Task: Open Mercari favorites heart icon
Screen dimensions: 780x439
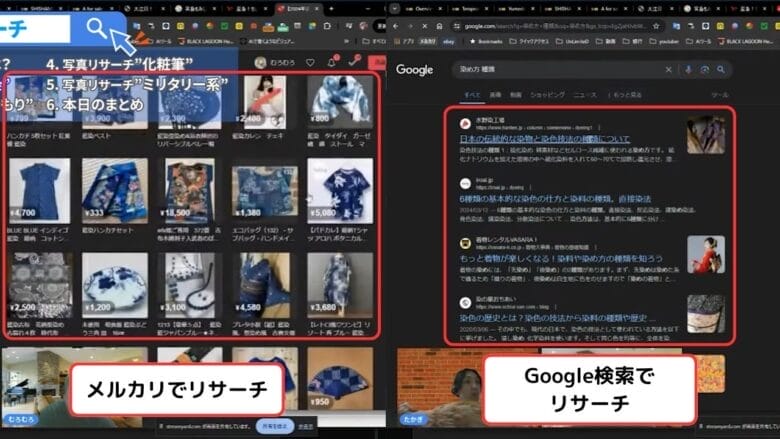Action: (x=310, y=62)
